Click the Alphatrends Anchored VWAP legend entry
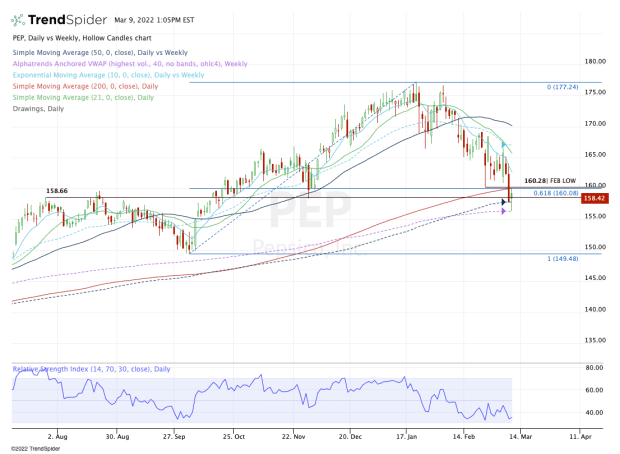The width and height of the screenshot is (620, 454). [x=130, y=64]
